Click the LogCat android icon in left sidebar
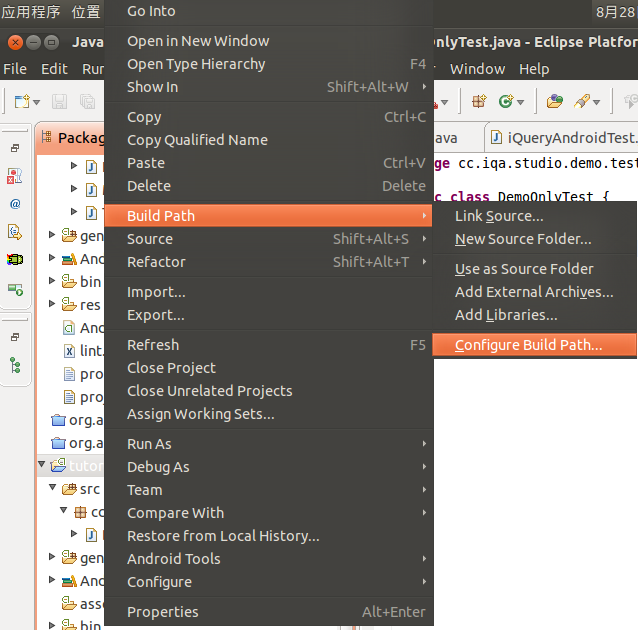 15,259
